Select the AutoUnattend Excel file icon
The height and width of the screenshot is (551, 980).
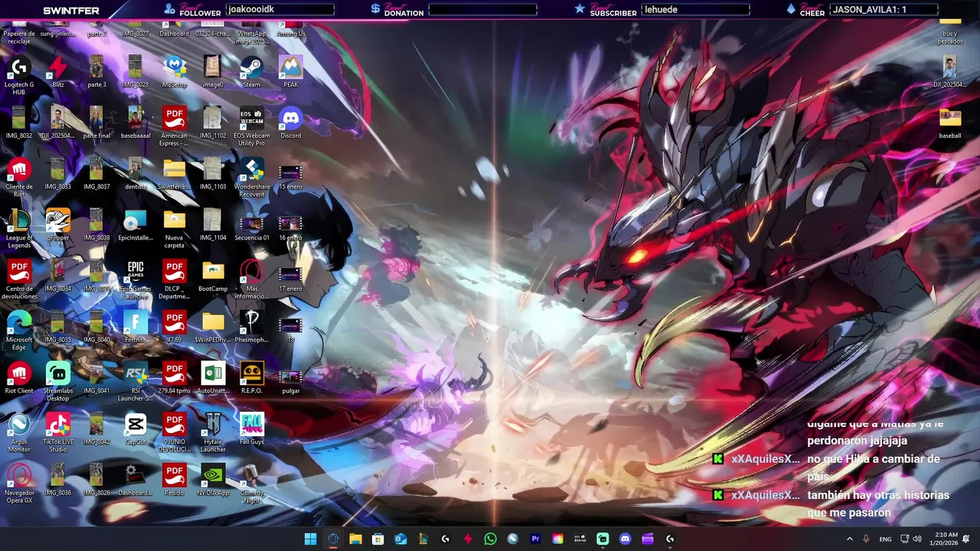coord(213,379)
